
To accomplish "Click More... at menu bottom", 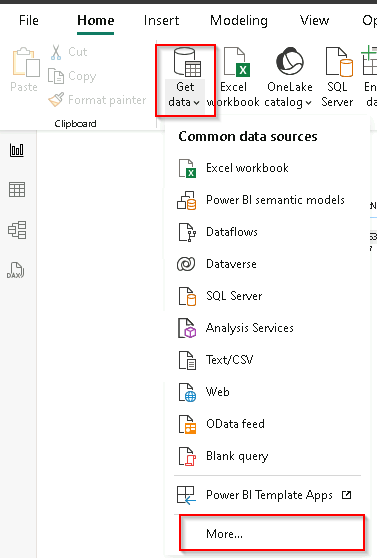I will point(272,533).
